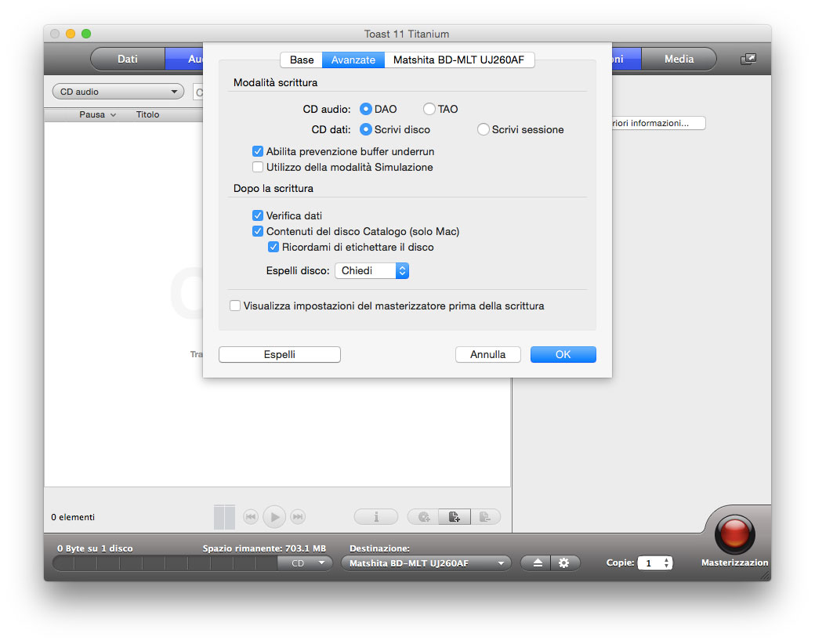Click the eject disc icon in bottom bar
Screen dimensions: 815x644
538,563
